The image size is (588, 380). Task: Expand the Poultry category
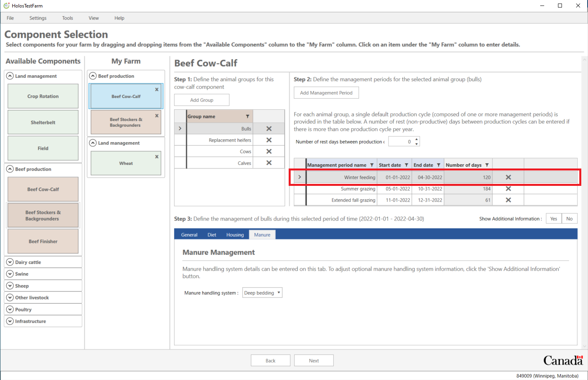pos(10,309)
